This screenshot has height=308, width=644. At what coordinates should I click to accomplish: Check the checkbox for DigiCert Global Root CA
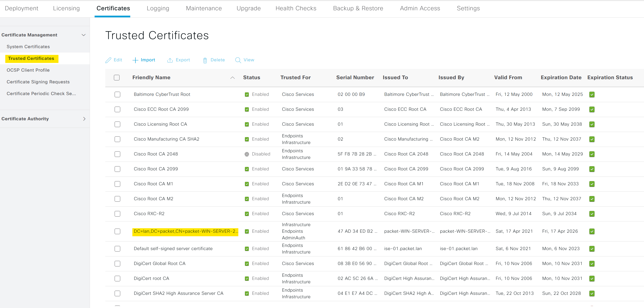point(117,264)
